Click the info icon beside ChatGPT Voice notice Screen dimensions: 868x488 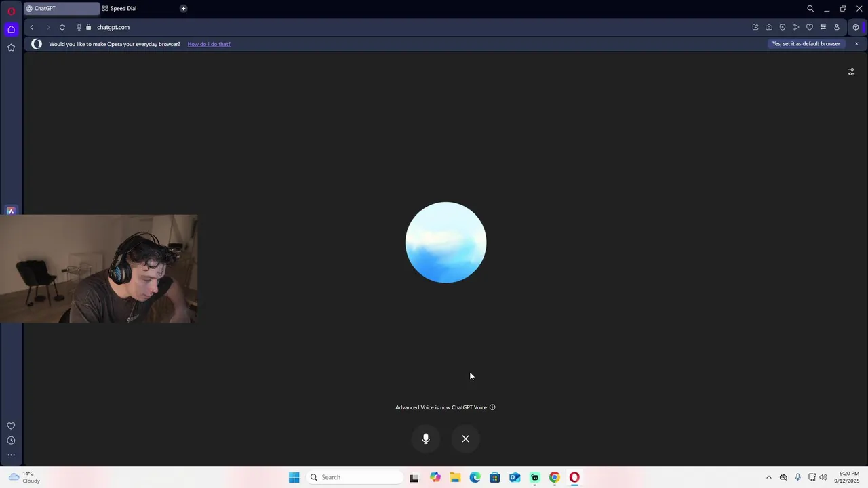pos(492,407)
